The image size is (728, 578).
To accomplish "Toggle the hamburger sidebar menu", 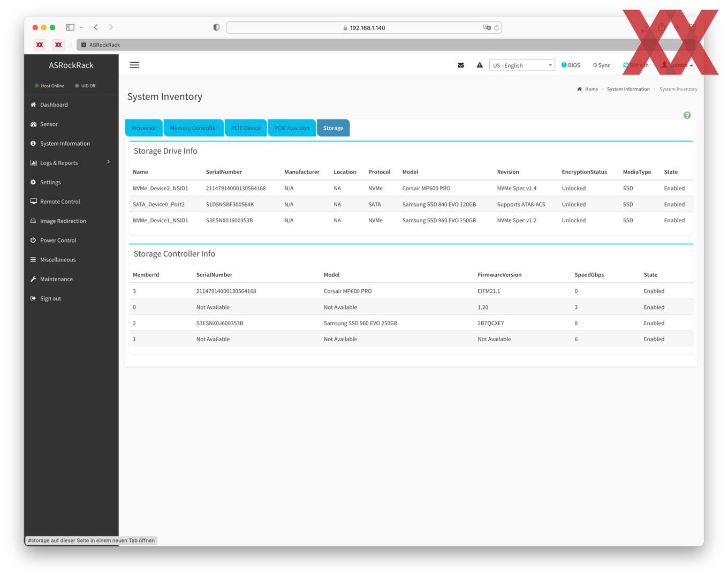I will pyautogui.click(x=134, y=65).
